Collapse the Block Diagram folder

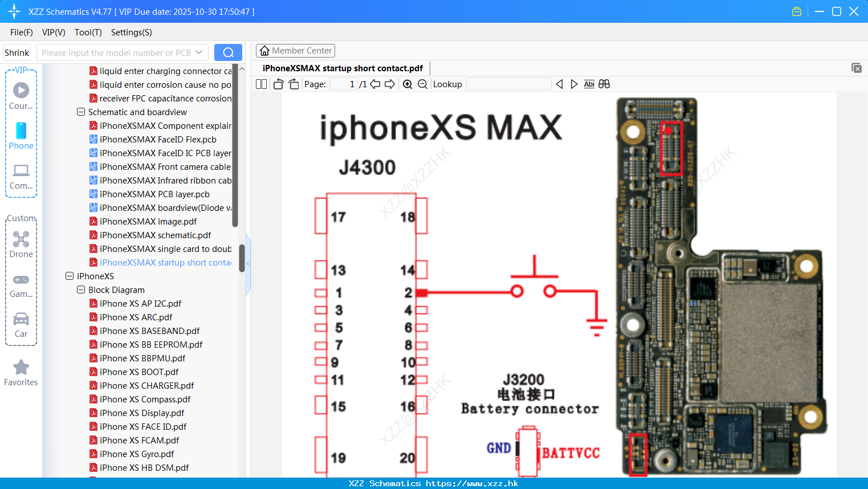tap(81, 290)
